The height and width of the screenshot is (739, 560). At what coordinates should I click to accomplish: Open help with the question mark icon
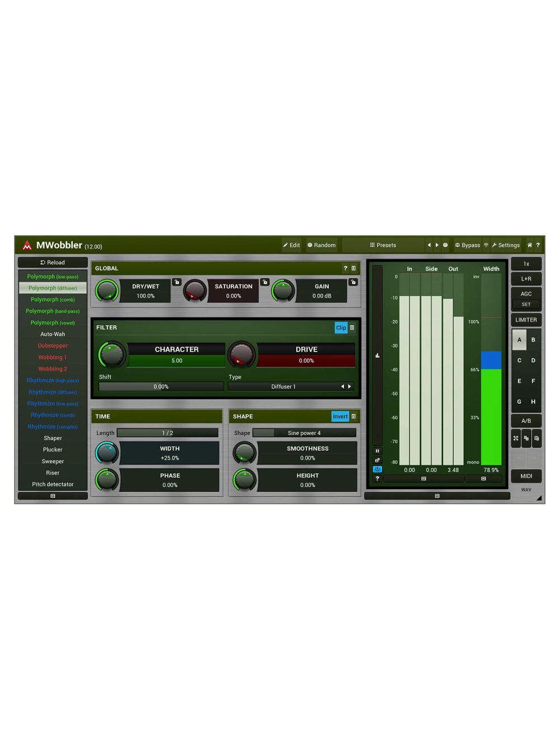pos(538,245)
